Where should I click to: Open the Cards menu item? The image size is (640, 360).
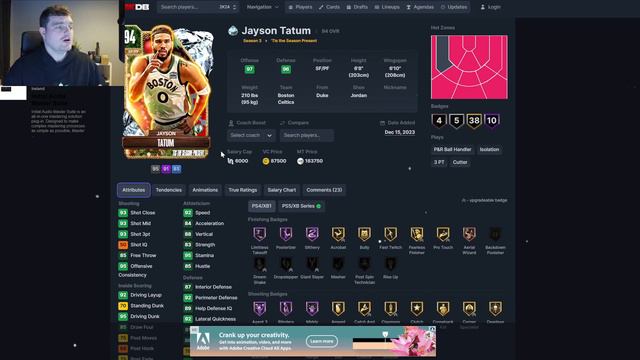point(329,7)
